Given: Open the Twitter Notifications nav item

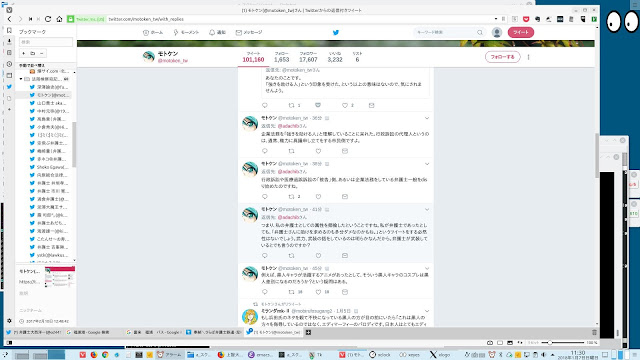Looking at the screenshot, I should (217, 32).
